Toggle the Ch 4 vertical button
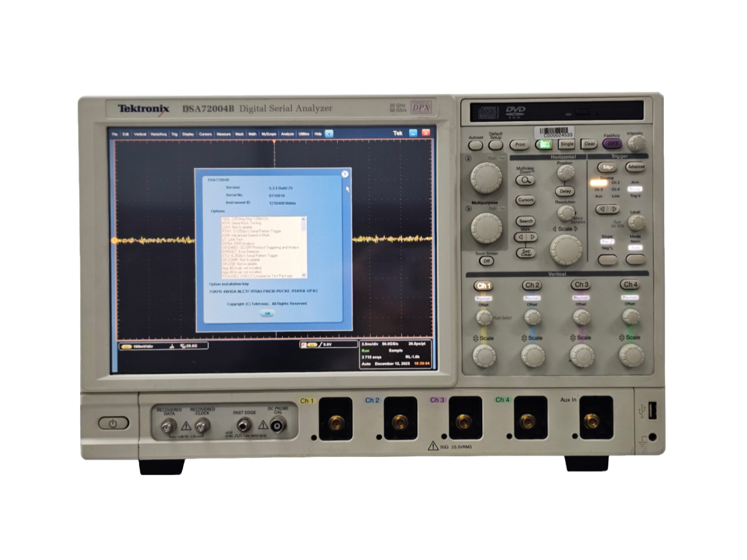Image resolution: width=747 pixels, height=560 pixels. pos(630,285)
